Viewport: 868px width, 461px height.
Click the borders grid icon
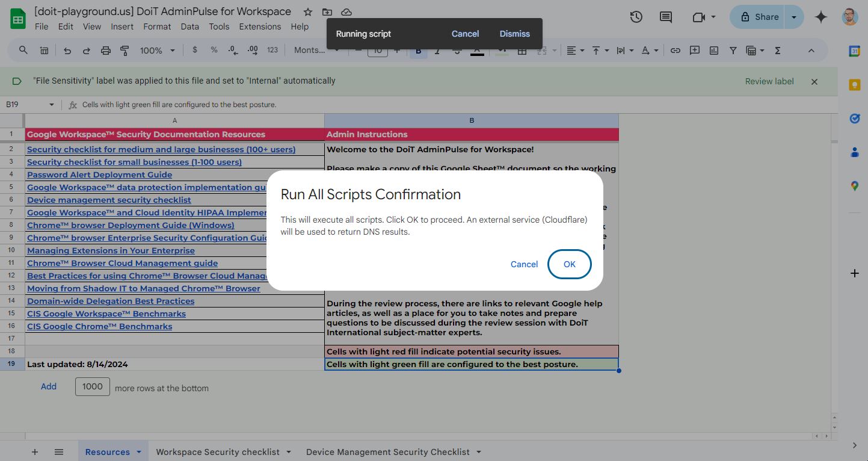pyautogui.click(x=522, y=51)
